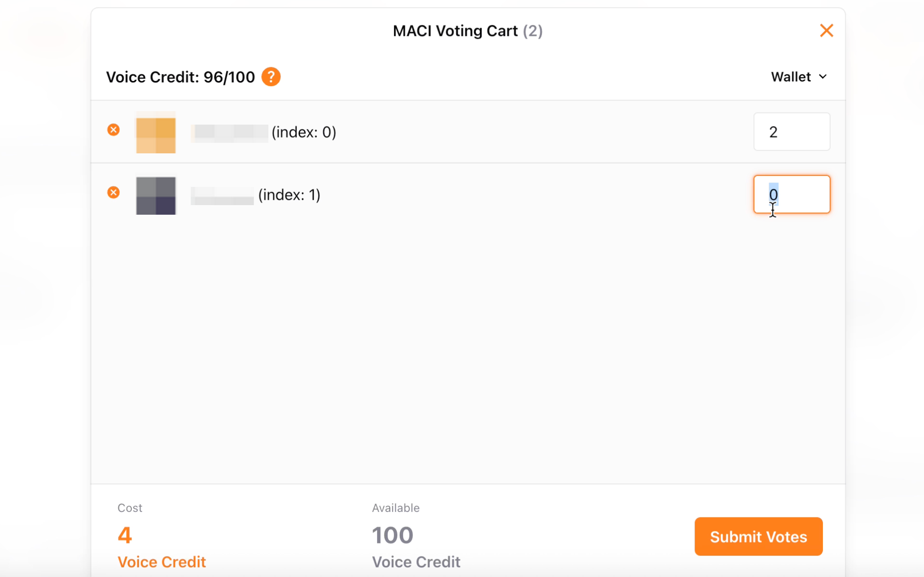This screenshot has height=577, width=924.
Task: Click the orange Voice Credit label under Cost
Action: (x=162, y=562)
